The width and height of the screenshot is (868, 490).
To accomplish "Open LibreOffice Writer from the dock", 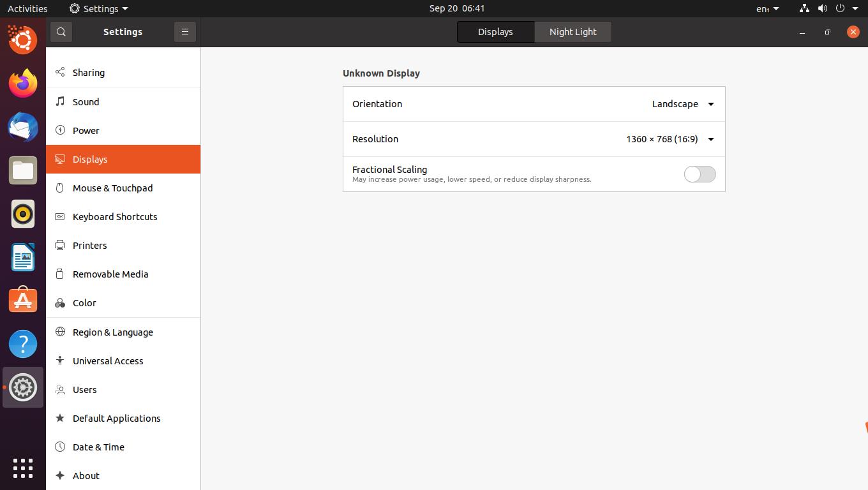I will point(23,257).
